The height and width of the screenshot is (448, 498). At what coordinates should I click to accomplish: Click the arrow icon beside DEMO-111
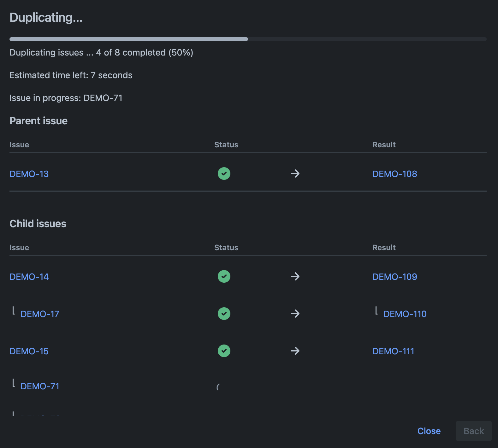click(x=295, y=351)
